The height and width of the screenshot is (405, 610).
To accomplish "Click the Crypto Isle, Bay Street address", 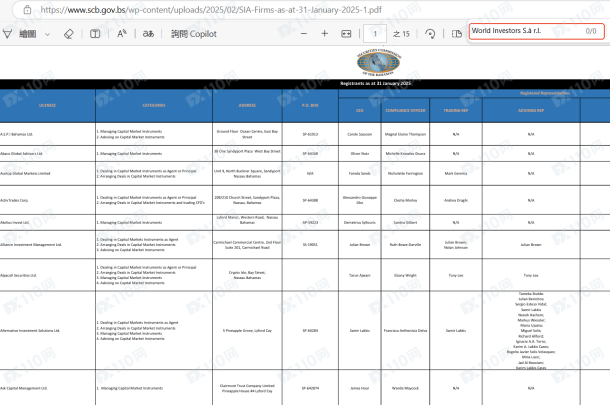I will 247,275.
